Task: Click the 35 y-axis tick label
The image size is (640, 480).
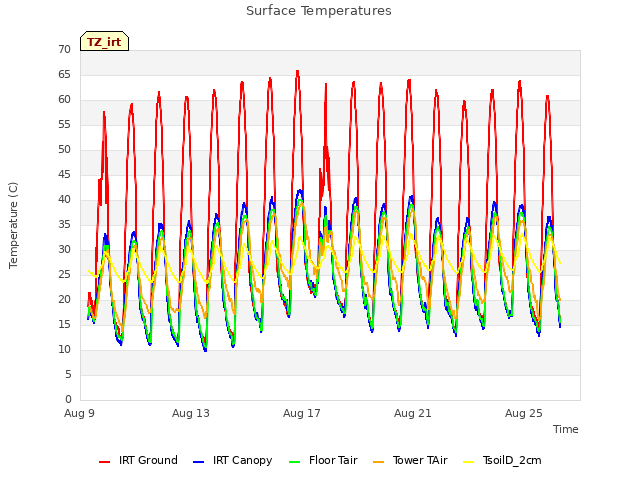Action: [64, 224]
